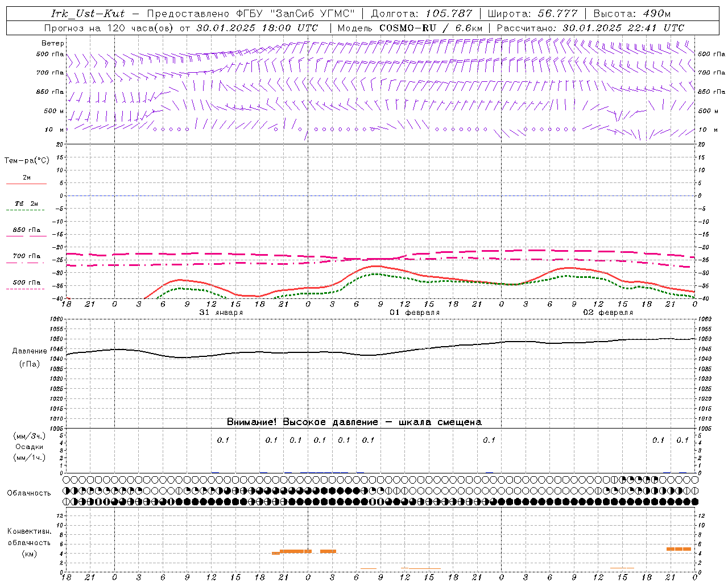Click the Осадки precipitation label
728x582 pixels.
tap(30, 447)
